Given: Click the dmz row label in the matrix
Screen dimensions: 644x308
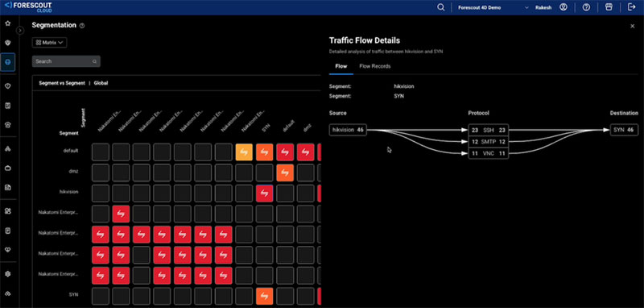Looking at the screenshot, I should click(x=74, y=171).
